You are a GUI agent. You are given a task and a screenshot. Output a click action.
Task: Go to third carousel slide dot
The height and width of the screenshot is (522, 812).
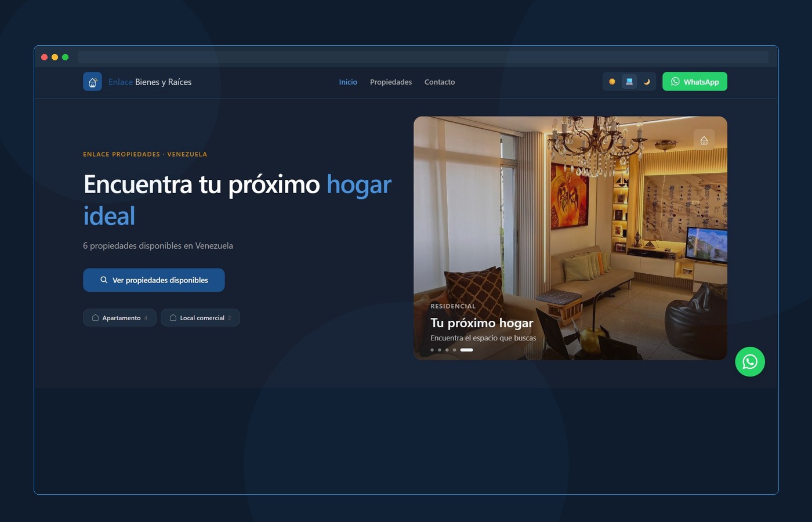tap(447, 350)
